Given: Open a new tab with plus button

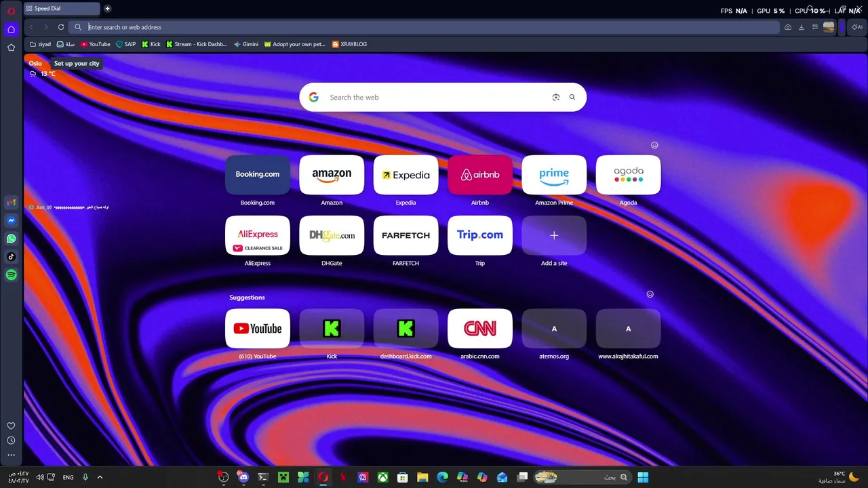Looking at the screenshot, I should 107,9.
